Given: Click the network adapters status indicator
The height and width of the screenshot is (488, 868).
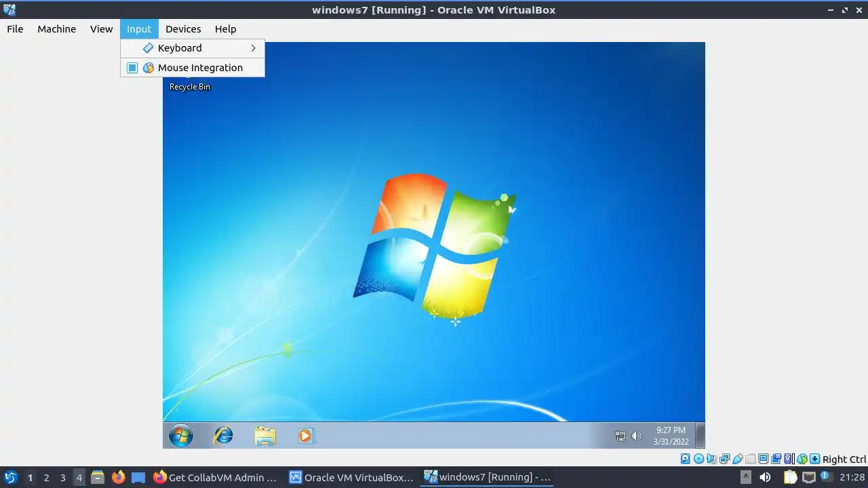Looking at the screenshot, I should click(724, 459).
